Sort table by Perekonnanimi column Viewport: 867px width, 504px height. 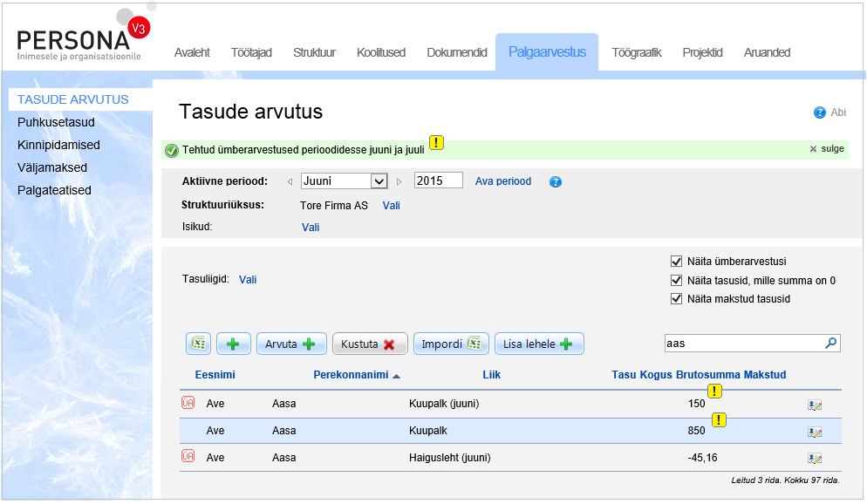click(352, 375)
